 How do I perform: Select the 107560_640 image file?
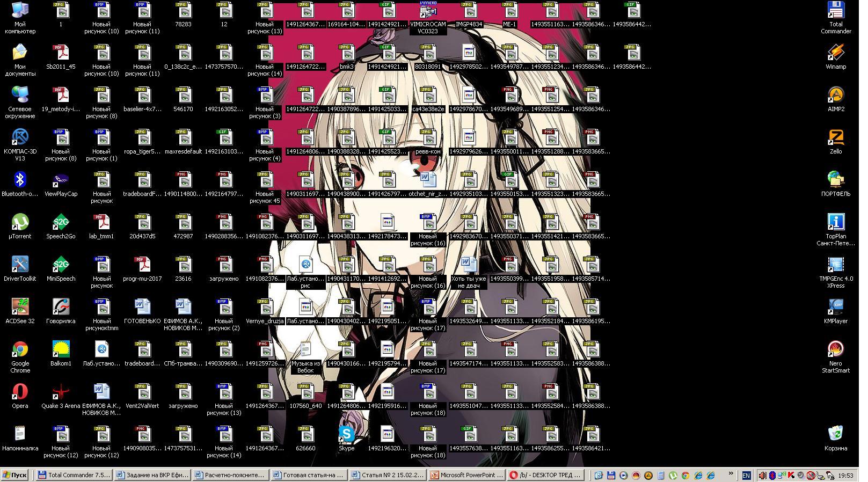pos(305,396)
